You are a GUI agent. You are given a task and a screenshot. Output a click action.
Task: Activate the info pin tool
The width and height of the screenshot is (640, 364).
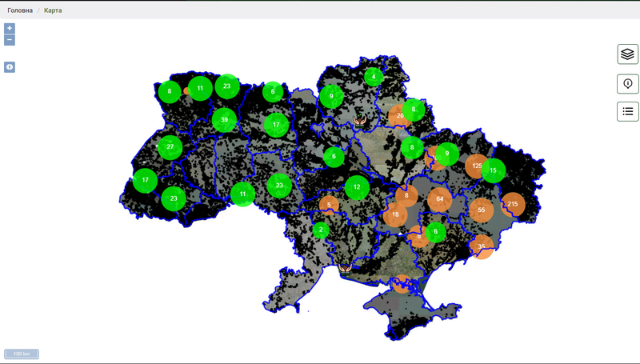click(627, 83)
